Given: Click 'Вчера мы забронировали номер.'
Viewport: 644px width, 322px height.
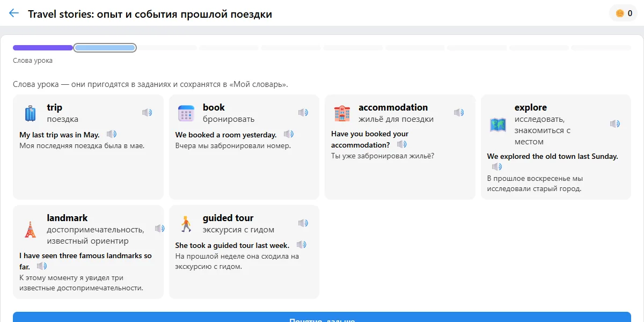Looking at the screenshot, I should (x=233, y=145).
